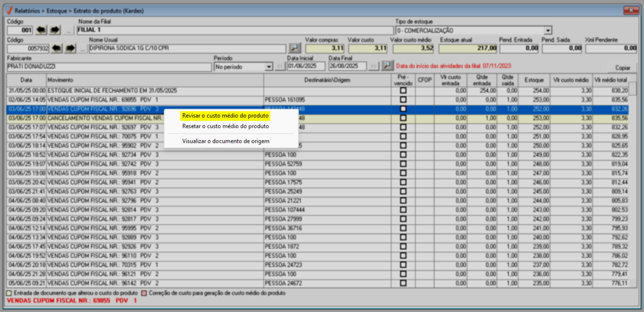644x312 pixels.
Task: Expand the Período combo box
Action: (x=269, y=67)
